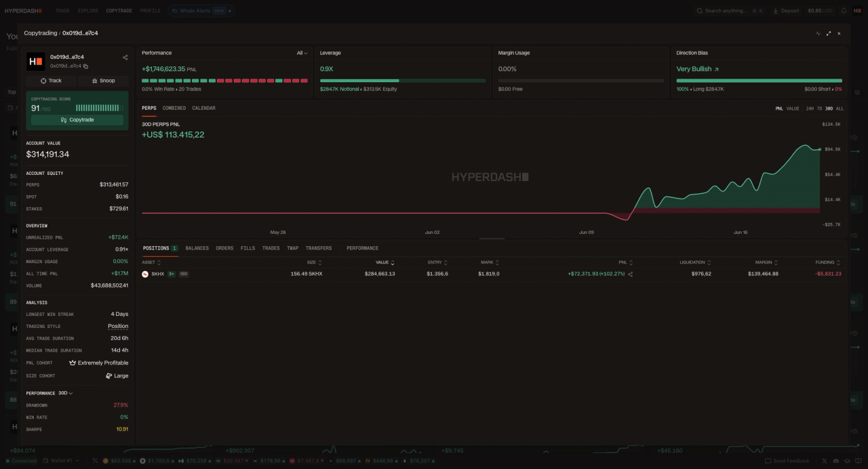Open the FILLS tab
The height and width of the screenshot is (469, 868).
248,248
